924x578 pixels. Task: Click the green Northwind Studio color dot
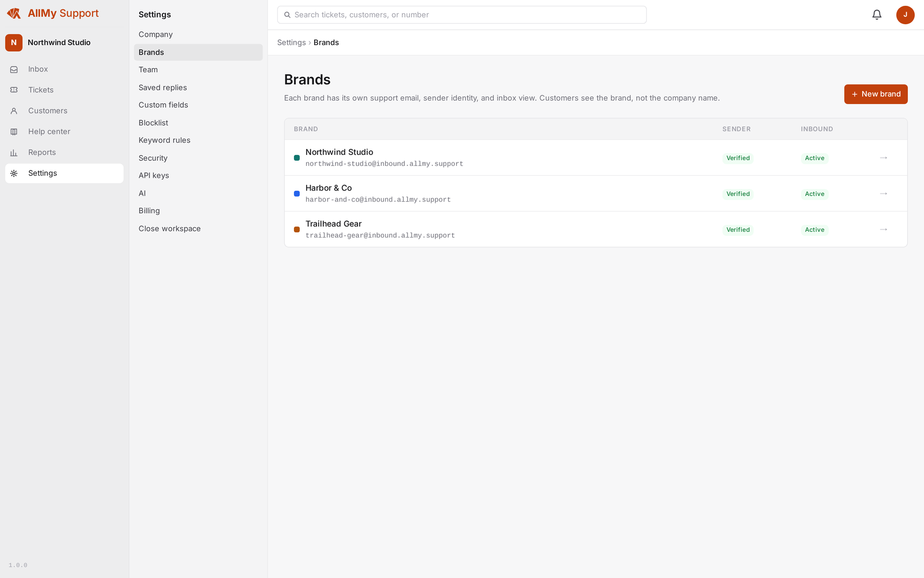coord(297,158)
